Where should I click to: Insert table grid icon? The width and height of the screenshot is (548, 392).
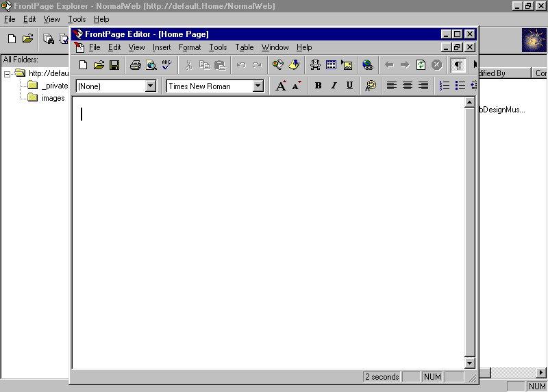click(331, 65)
